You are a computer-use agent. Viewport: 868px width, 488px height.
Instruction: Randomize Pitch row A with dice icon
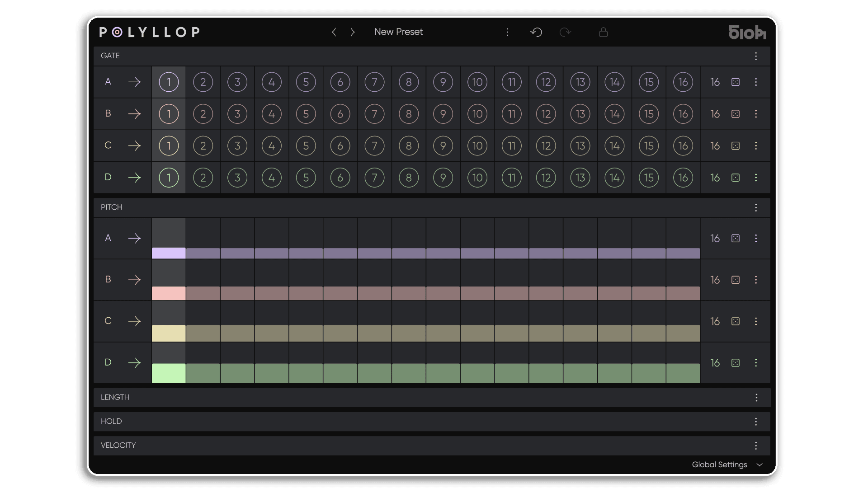point(736,238)
